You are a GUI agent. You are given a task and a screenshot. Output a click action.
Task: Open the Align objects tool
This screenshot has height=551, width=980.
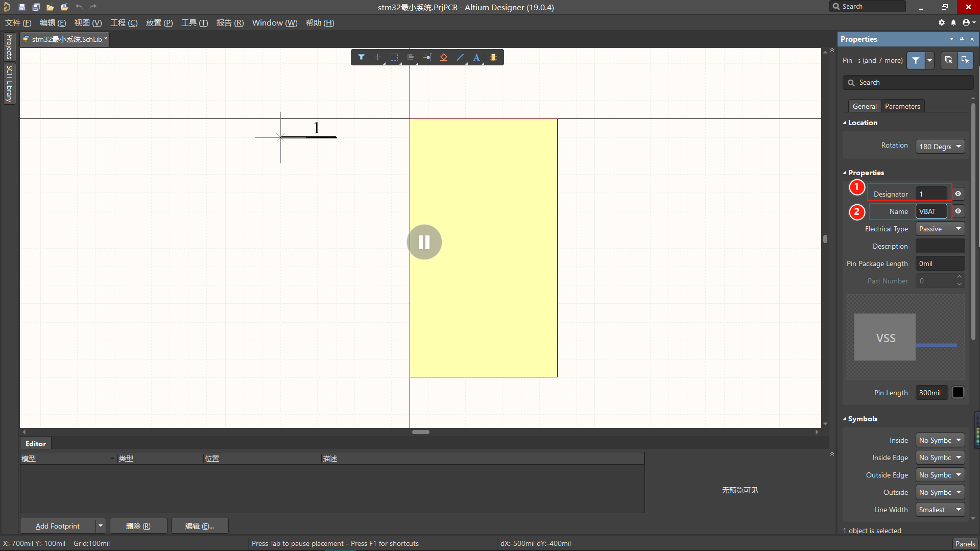(x=411, y=57)
